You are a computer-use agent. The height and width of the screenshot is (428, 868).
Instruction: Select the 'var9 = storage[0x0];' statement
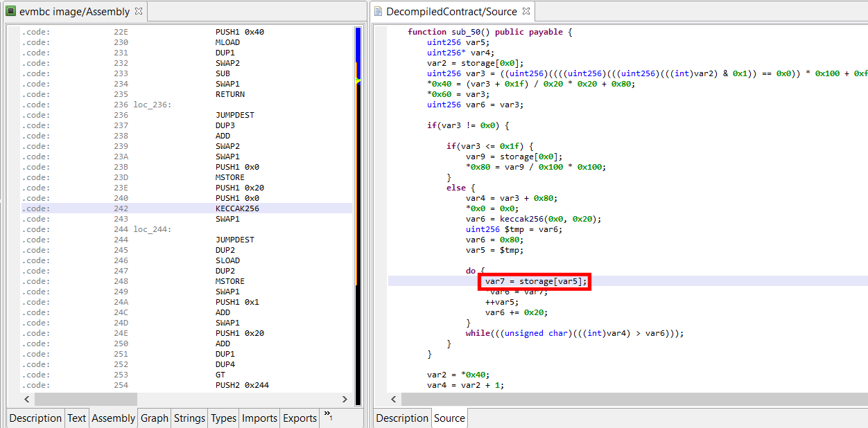tap(514, 157)
